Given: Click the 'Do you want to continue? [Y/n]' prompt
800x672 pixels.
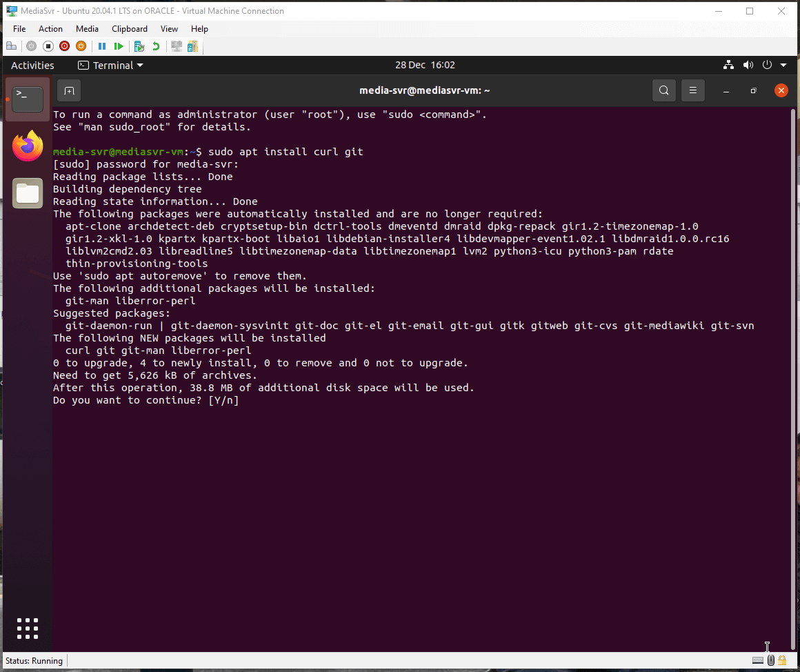Looking at the screenshot, I should 146,400.
